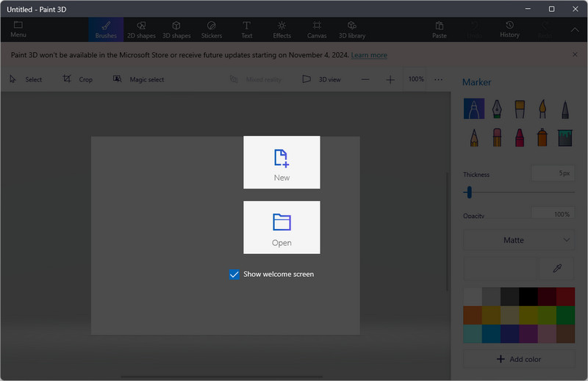Pick the Watercolor brush

click(542, 109)
